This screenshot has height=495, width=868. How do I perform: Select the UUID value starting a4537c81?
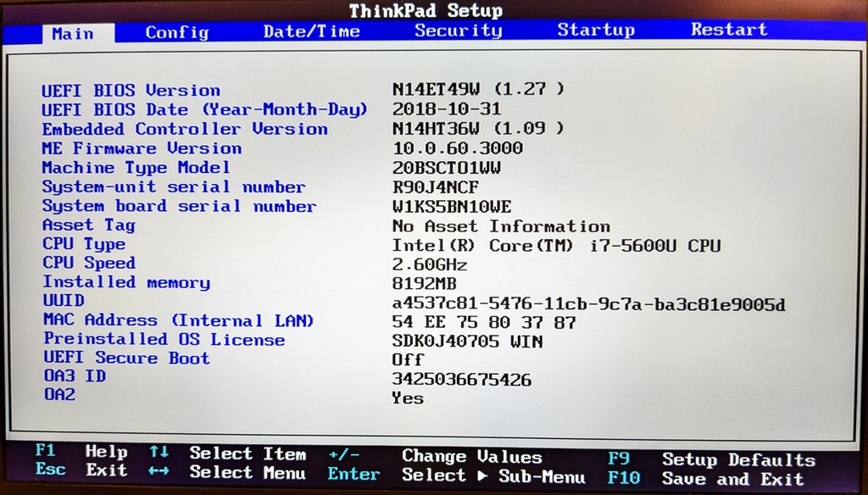[x=589, y=304]
